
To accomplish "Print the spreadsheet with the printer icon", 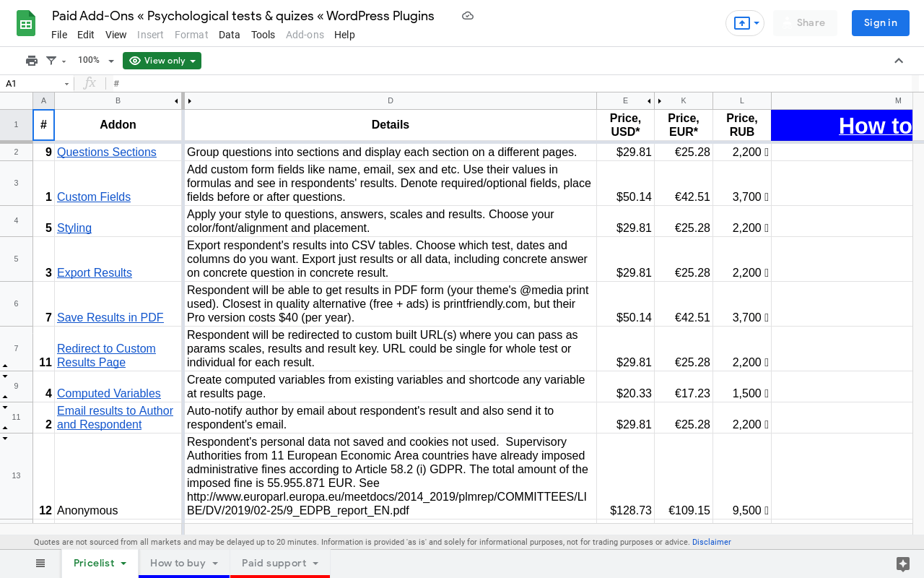I will pyautogui.click(x=31, y=61).
